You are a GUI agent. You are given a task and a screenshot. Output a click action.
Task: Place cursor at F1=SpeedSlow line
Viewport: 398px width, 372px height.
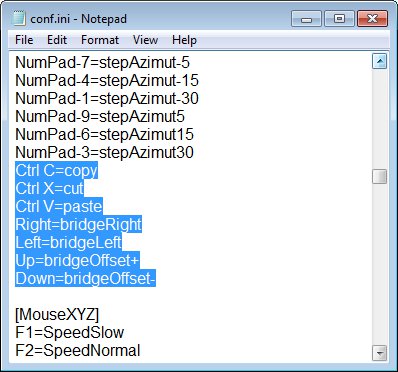(x=70, y=332)
